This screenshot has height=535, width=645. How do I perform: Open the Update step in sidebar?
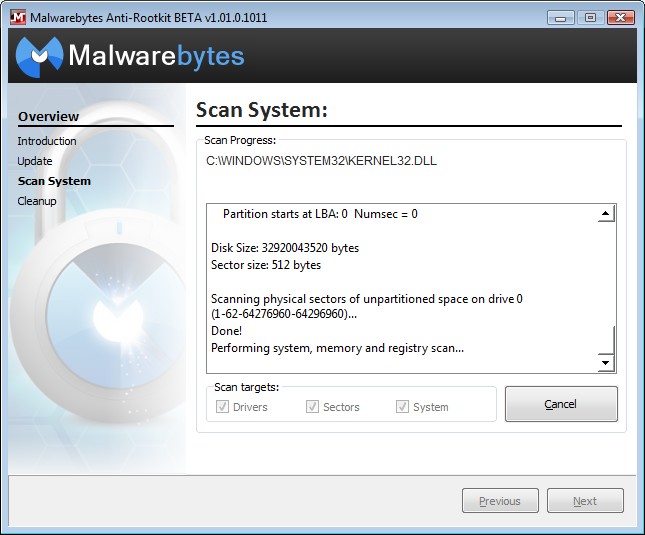[x=35, y=161]
